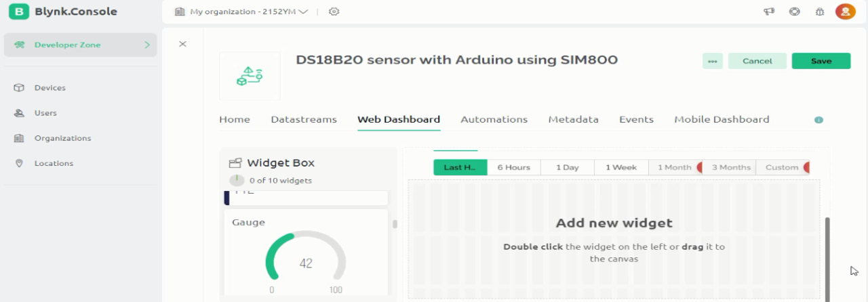Close the template panel with X
Viewport: 868px width, 302px height.
pos(182,44)
